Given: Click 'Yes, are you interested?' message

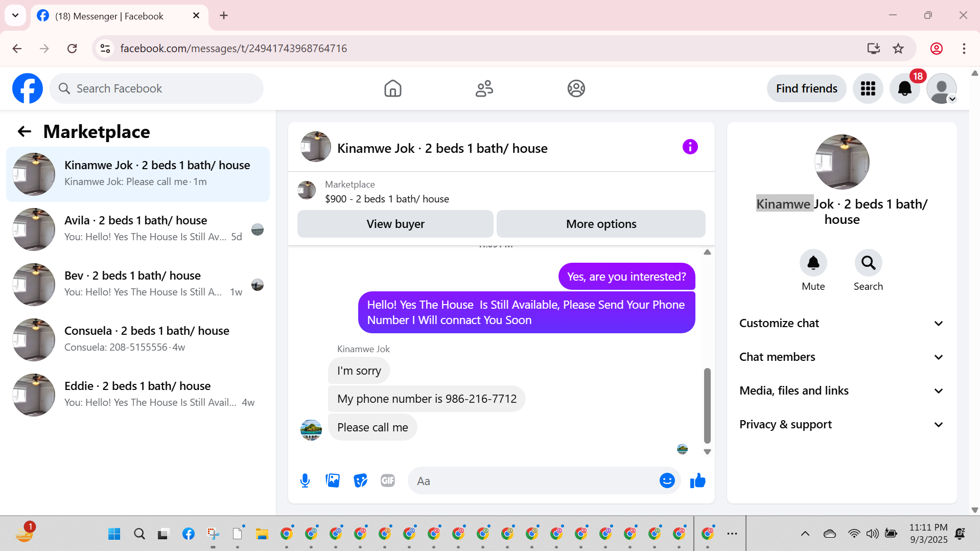Looking at the screenshot, I should tap(626, 277).
